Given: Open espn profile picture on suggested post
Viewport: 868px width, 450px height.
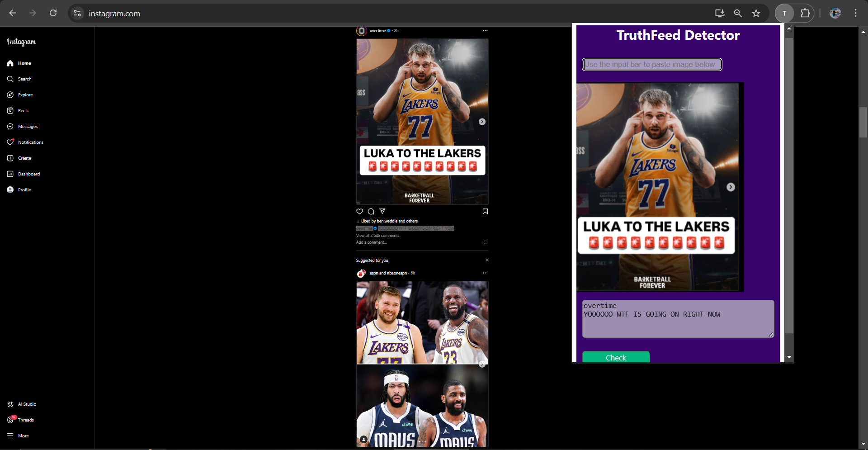Looking at the screenshot, I should coord(361,273).
